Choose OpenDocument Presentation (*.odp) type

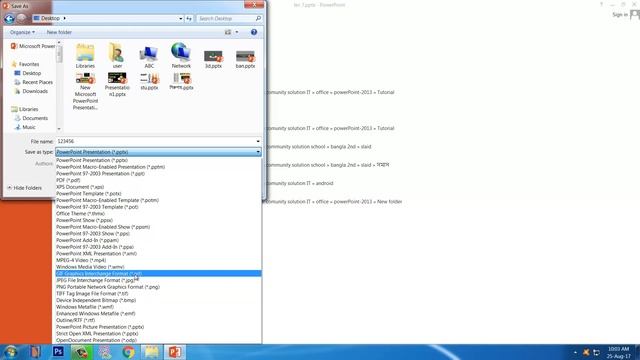click(x=158, y=340)
